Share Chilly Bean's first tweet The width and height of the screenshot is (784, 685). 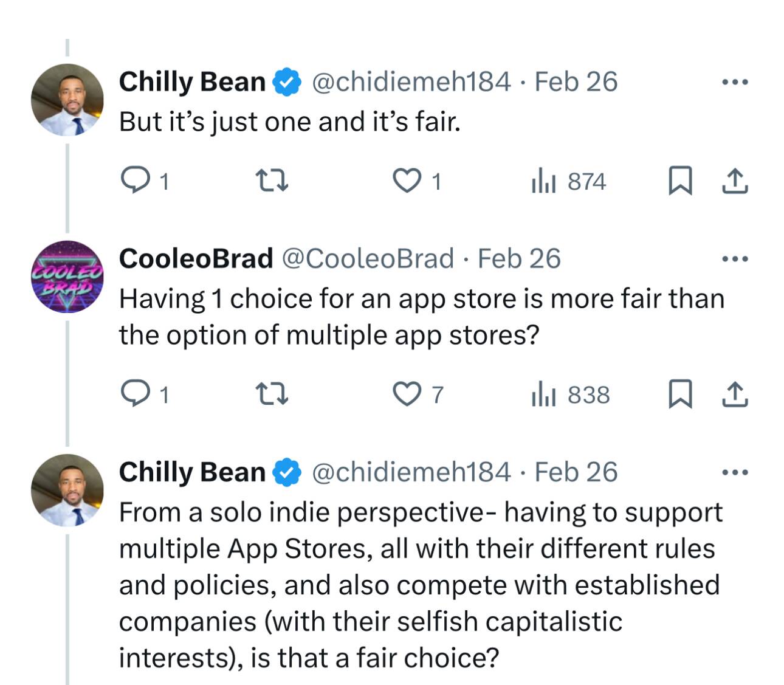734,181
